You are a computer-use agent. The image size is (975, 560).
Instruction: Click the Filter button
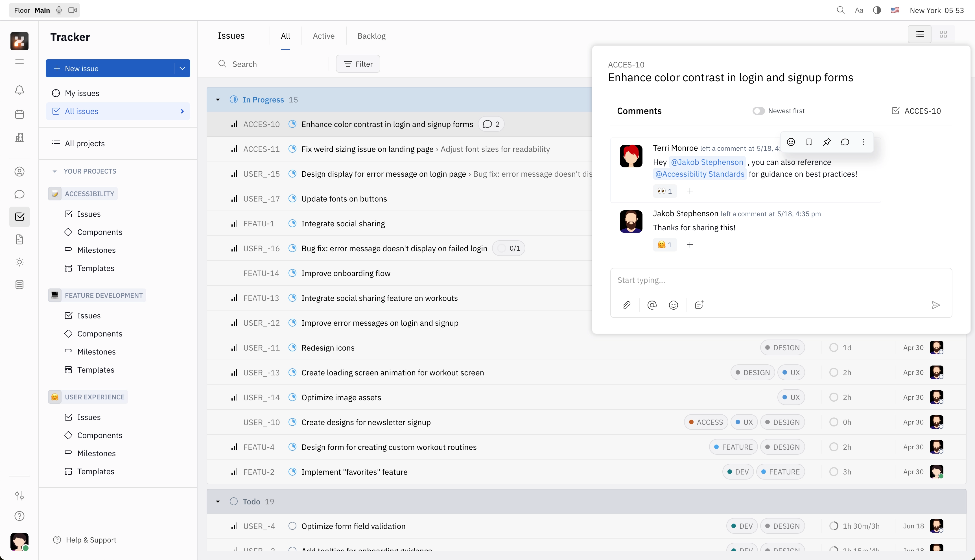pyautogui.click(x=358, y=64)
